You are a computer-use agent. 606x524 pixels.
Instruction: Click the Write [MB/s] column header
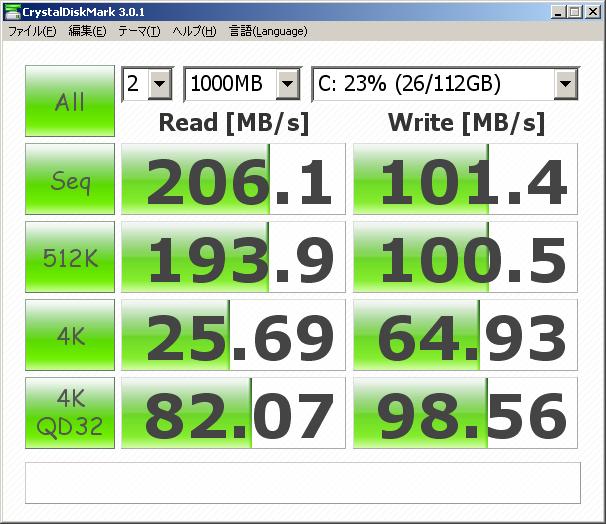pos(466,123)
